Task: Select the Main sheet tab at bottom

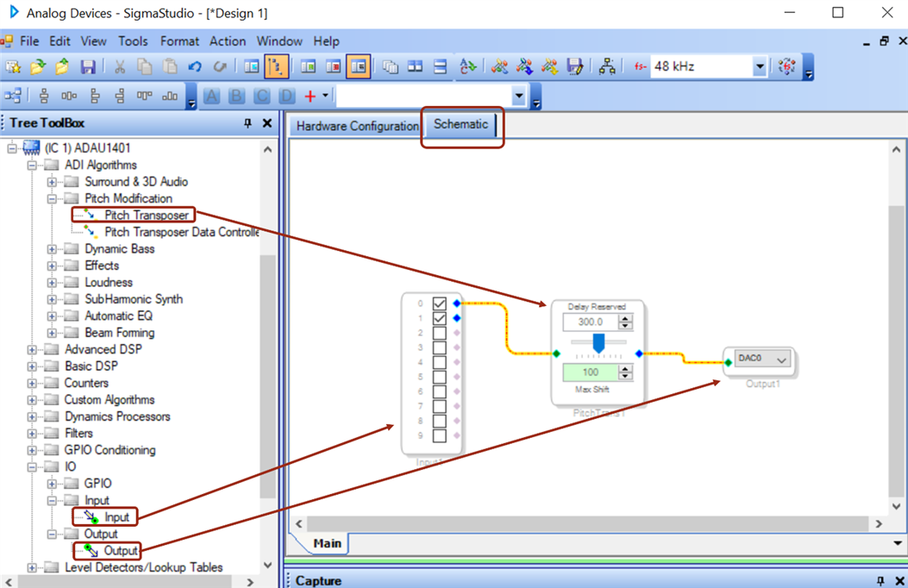Action: point(327,543)
